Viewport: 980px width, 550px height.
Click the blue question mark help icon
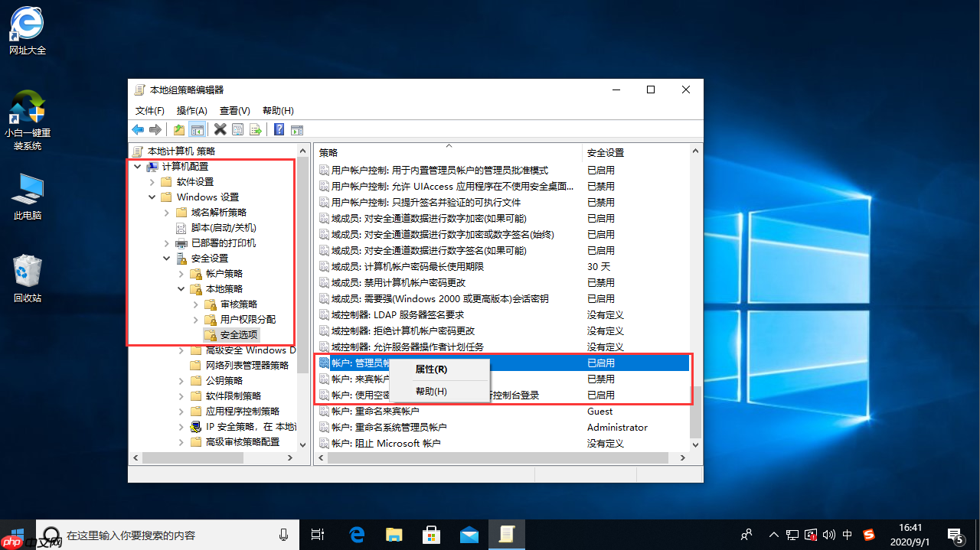click(x=279, y=129)
